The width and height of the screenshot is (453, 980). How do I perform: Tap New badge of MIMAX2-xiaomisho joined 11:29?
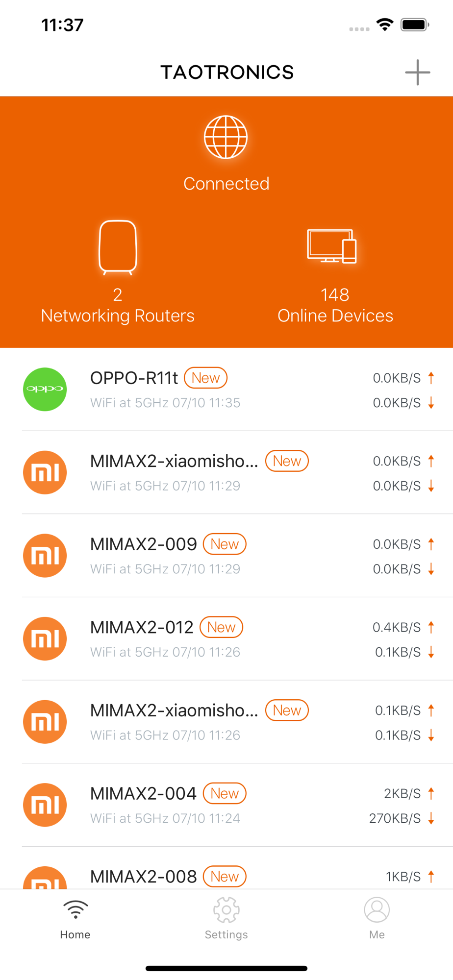tap(287, 461)
